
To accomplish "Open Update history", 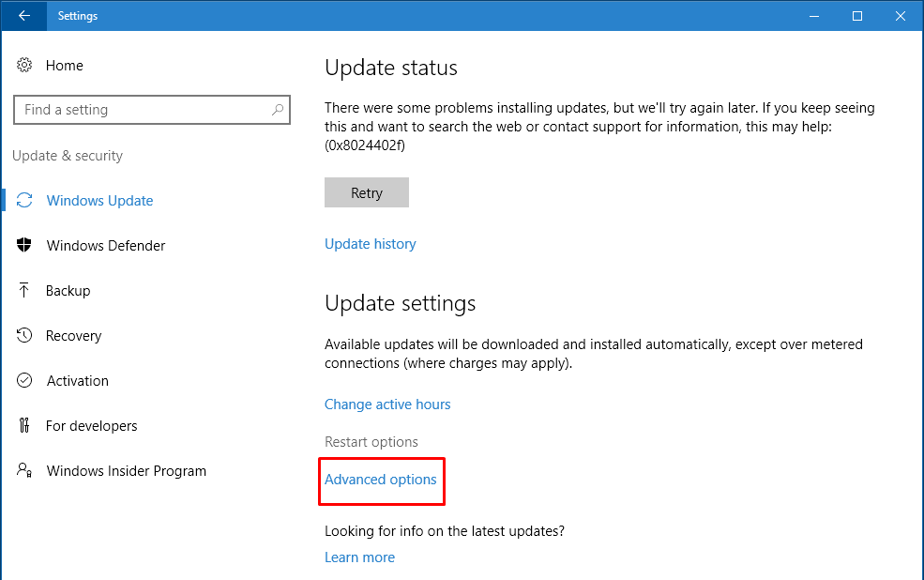I will (370, 243).
